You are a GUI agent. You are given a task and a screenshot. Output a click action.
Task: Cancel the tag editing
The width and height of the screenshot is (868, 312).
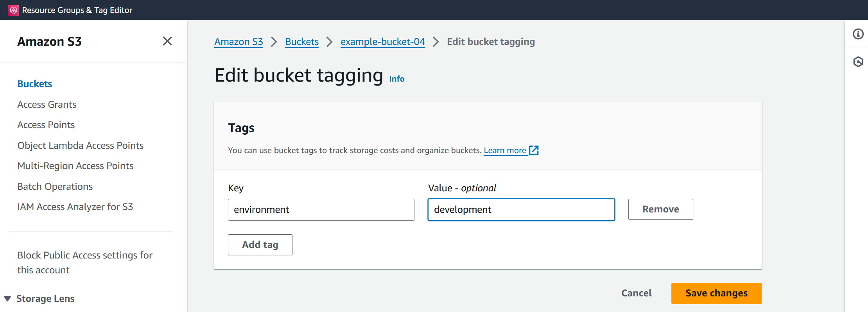(x=637, y=293)
